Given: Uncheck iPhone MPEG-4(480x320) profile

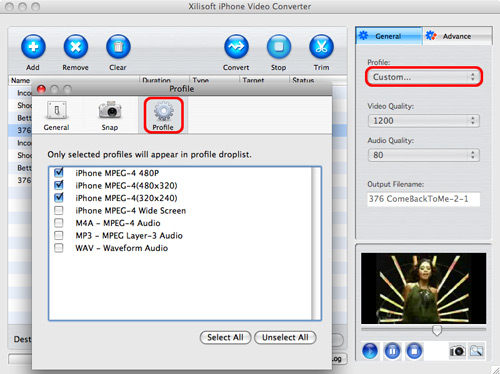Looking at the screenshot, I should click(x=59, y=185).
